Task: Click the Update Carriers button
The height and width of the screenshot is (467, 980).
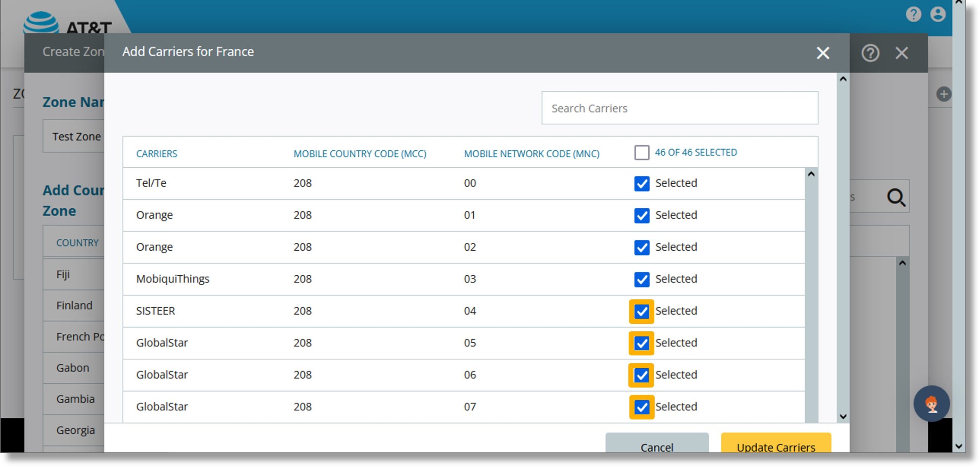Action: click(x=776, y=443)
